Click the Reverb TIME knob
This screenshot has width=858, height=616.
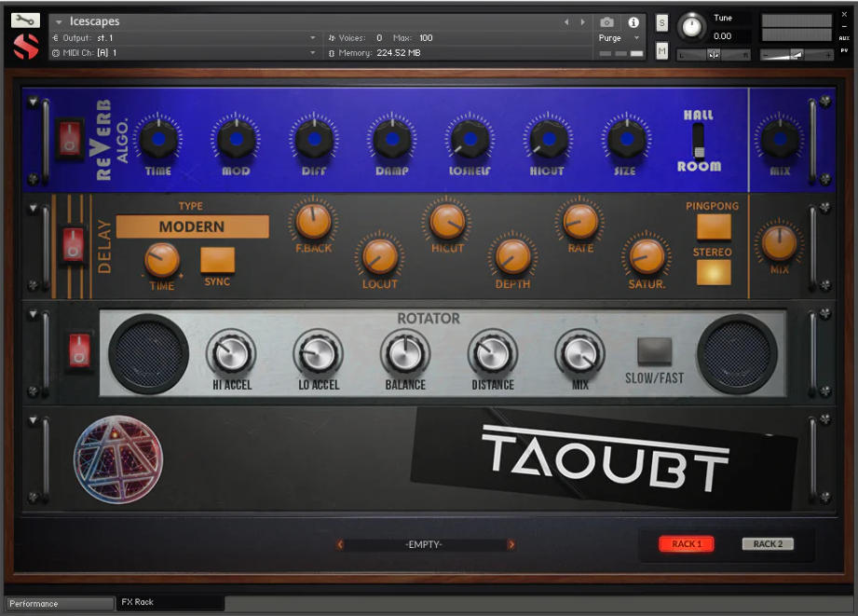(x=158, y=139)
